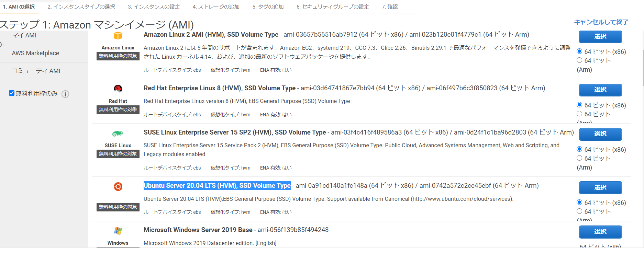The width and height of the screenshot is (644, 266).
Task: Select 64ビット (Arm) for Amazon Linux 2
Action: [579, 60]
